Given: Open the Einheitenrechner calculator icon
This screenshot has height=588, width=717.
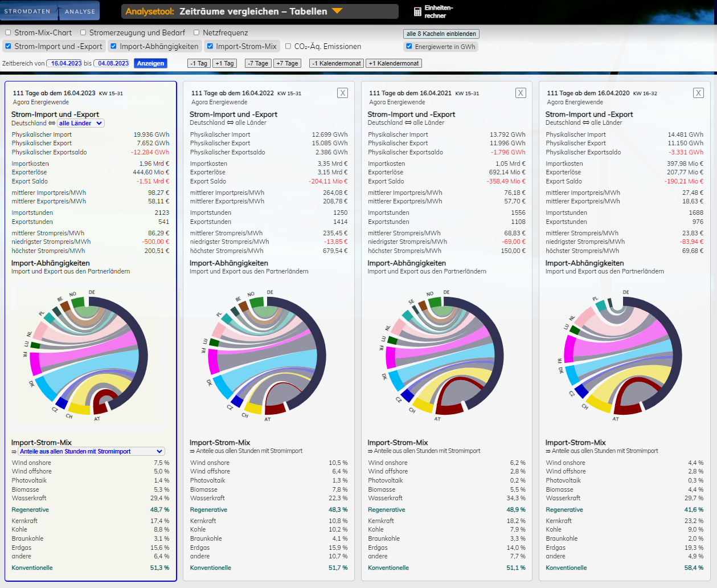Looking at the screenshot, I should coord(417,12).
